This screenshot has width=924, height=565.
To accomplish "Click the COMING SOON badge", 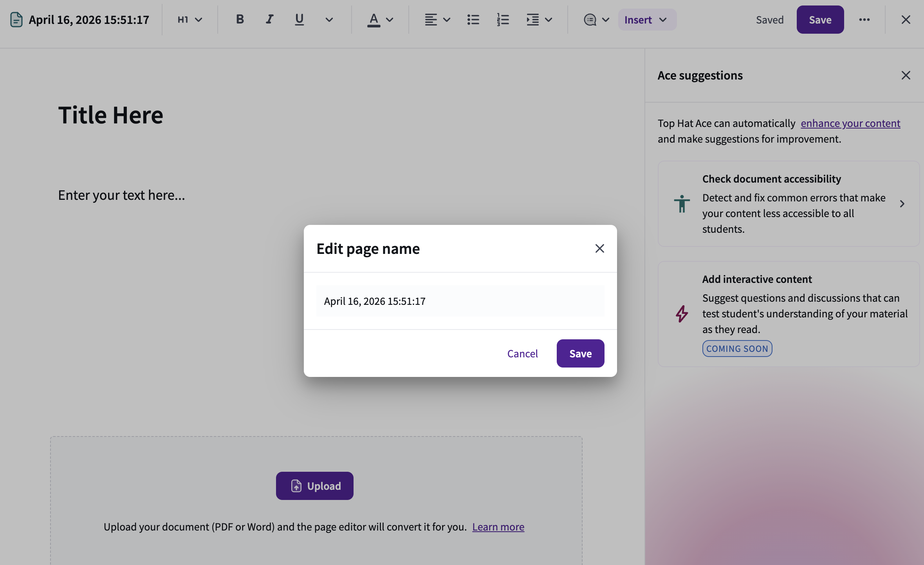I will tap(737, 349).
